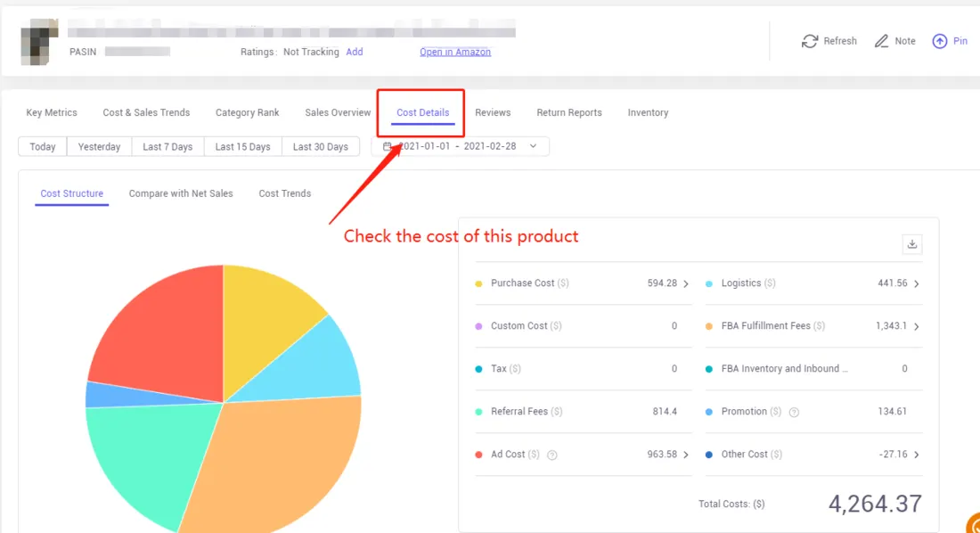This screenshot has height=533, width=980.
Task: Select the Today date filter
Action: click(x=41, y=145)
